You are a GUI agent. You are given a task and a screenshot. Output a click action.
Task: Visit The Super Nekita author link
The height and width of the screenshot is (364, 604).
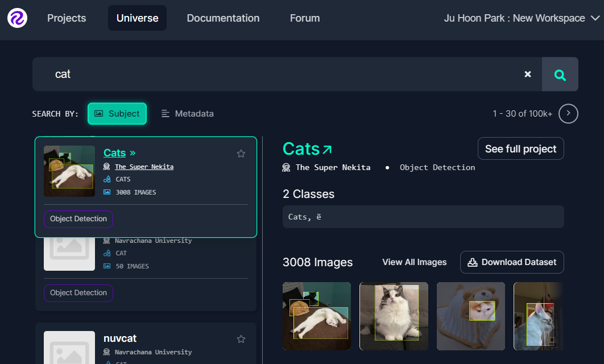(144, 167)
